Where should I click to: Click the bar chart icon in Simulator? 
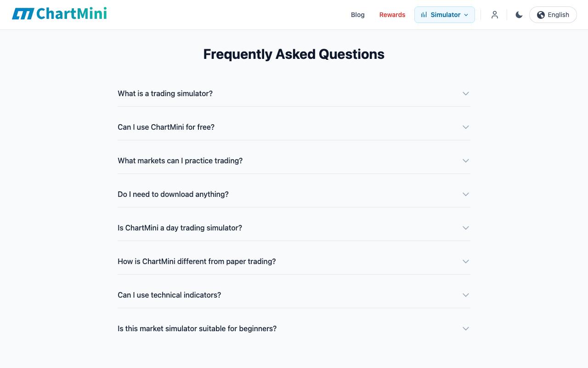click(424, 15)
